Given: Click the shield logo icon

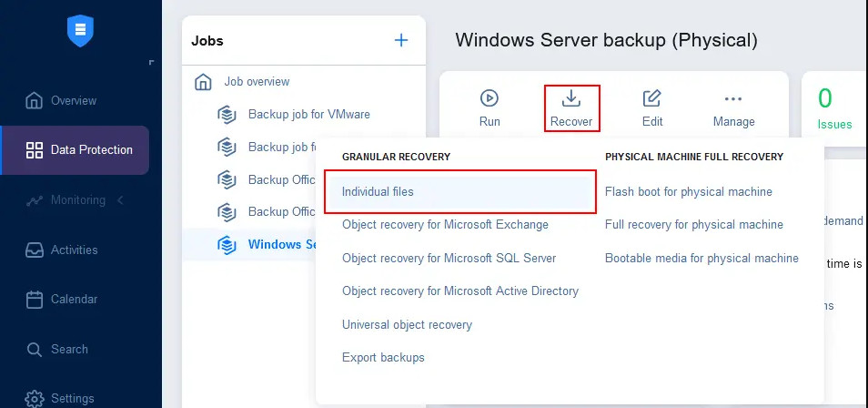Looking at the screenshot, I should coord(81,31).
